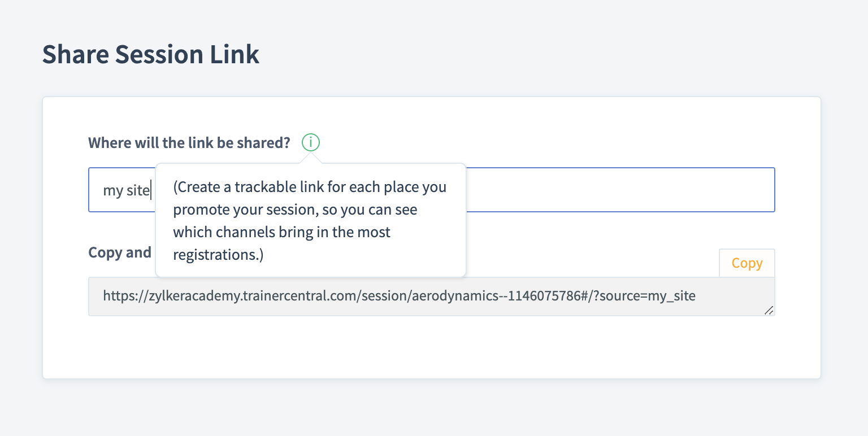
Task: Click the "Where will the link be shared?" label
Action: coord(189,143)
